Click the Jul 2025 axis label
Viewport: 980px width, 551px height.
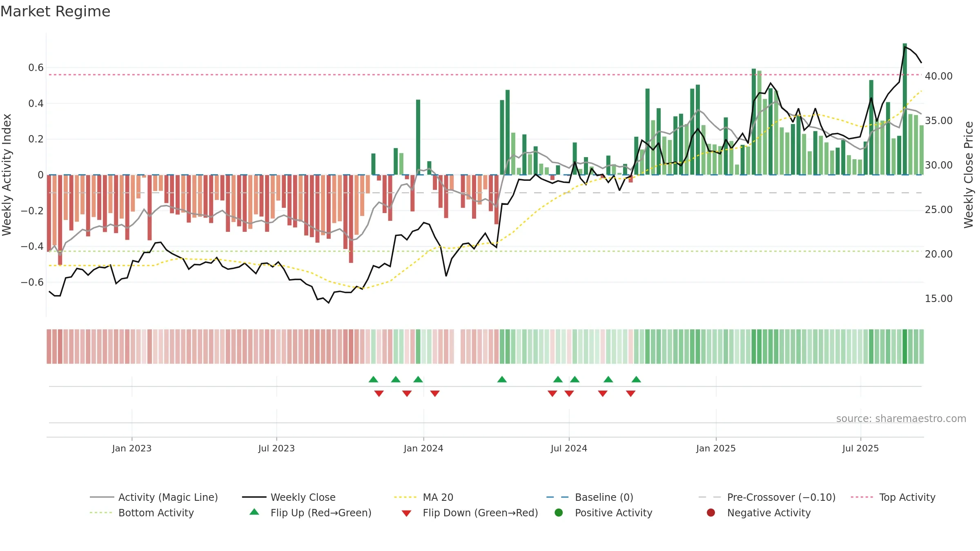click(860, 448)
